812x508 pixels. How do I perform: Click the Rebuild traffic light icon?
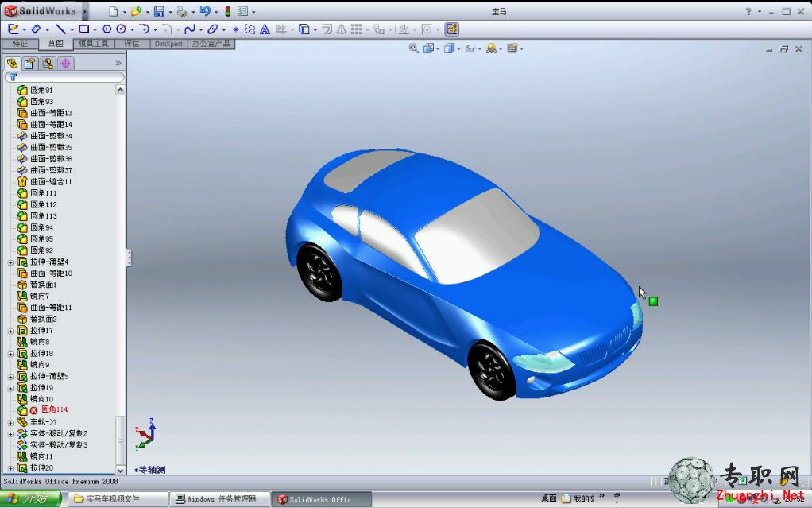coord(227,11)
